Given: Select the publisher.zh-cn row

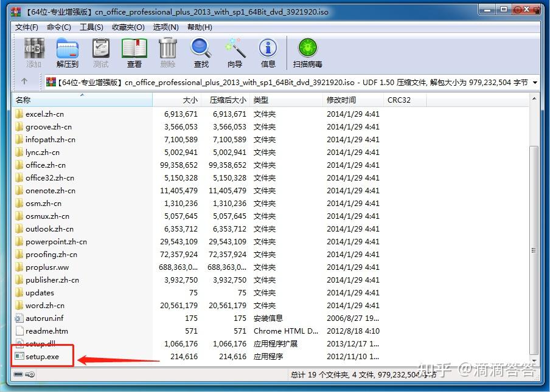Looking at the screenshot, I should pyautogui.click(x=270, y=280).
